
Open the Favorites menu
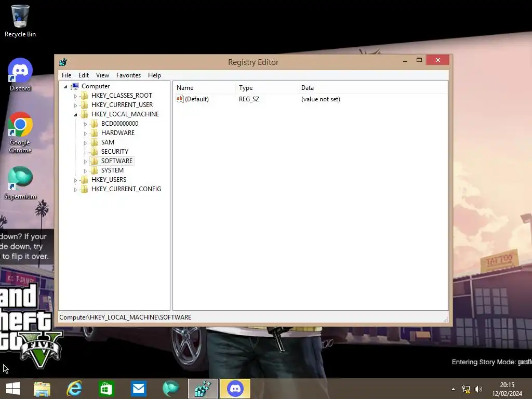(x=128, y=75)
